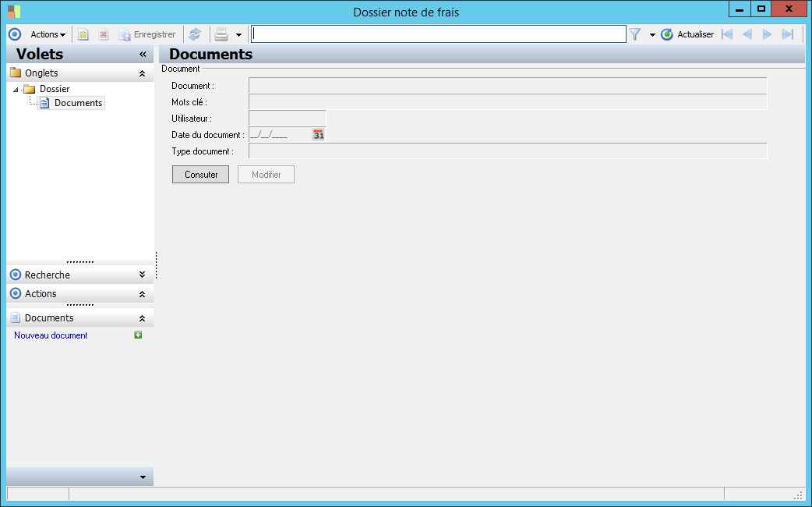The image size is (812, 507).
Task: Collapse the Dossier tree node
Action: coord(16,90)
